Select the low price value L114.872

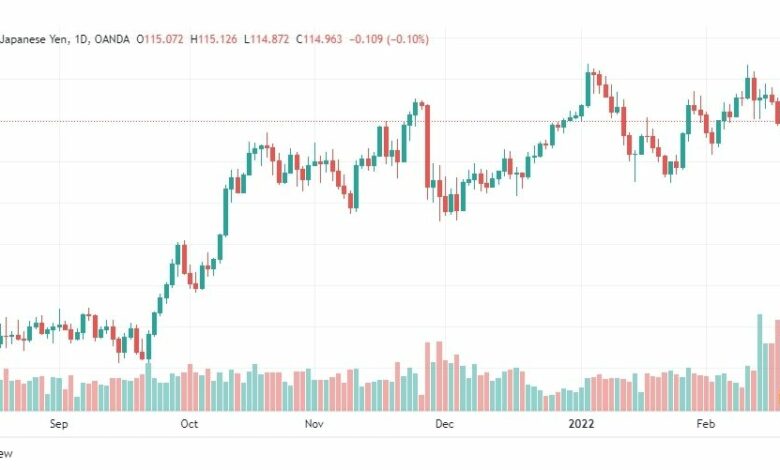266,39
